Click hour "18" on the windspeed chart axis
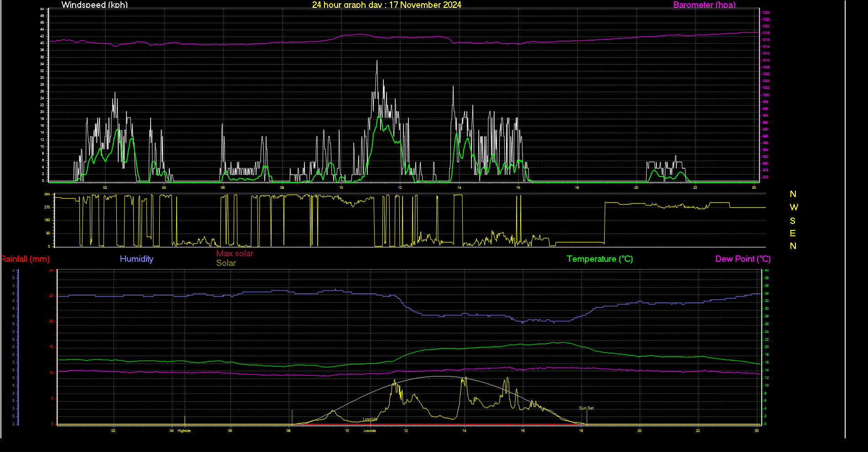 point(577,187)
